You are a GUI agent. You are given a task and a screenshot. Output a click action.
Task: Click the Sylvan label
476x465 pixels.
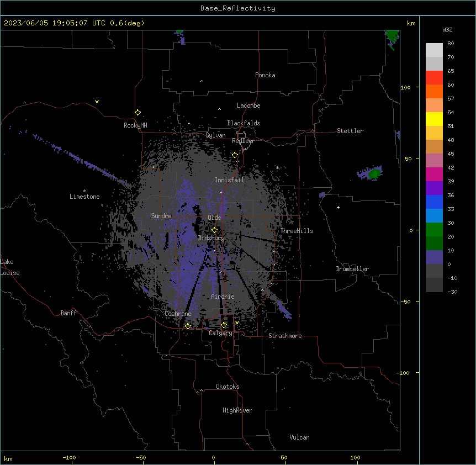tap(215, 135)
